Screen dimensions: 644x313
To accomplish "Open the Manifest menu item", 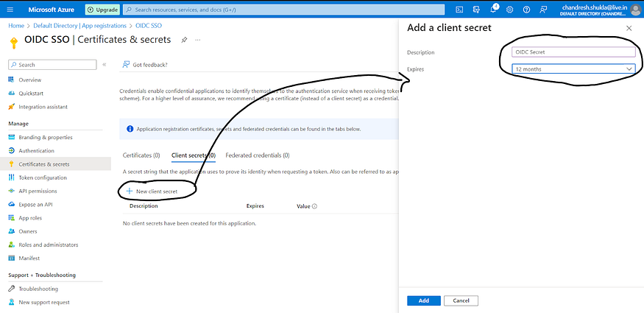I will click(x=29, y=259).
